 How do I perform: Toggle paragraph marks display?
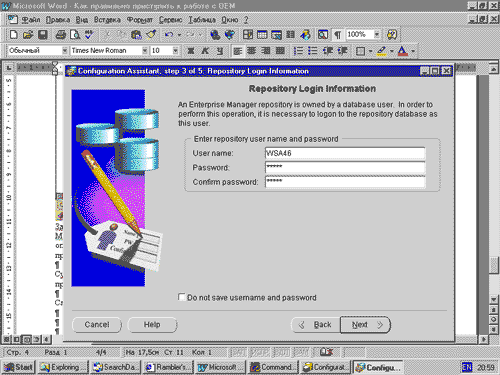pos(338,35)
